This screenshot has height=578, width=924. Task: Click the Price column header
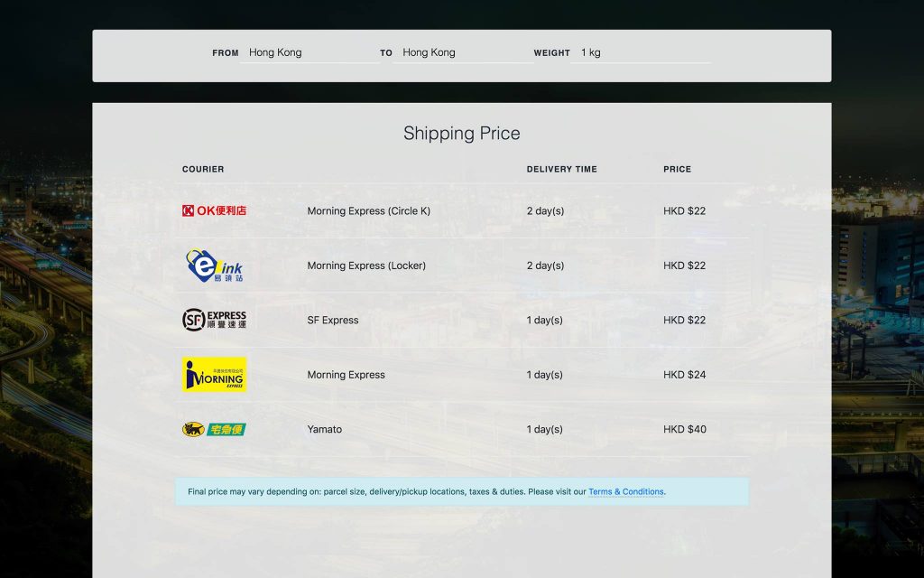tap(677, 169)
